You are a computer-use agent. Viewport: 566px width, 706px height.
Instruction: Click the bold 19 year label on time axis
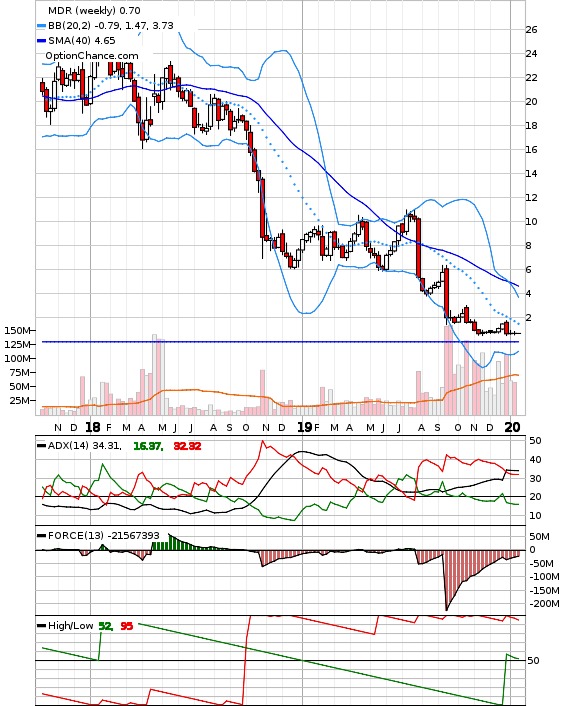pyautogui.click(x=304, y=427)
